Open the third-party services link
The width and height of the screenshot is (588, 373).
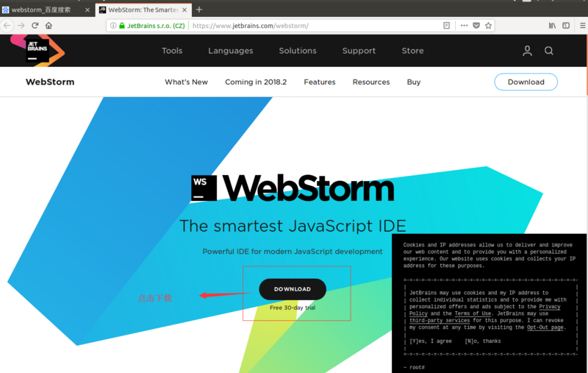pyautogui.click(x=440, y=321)
